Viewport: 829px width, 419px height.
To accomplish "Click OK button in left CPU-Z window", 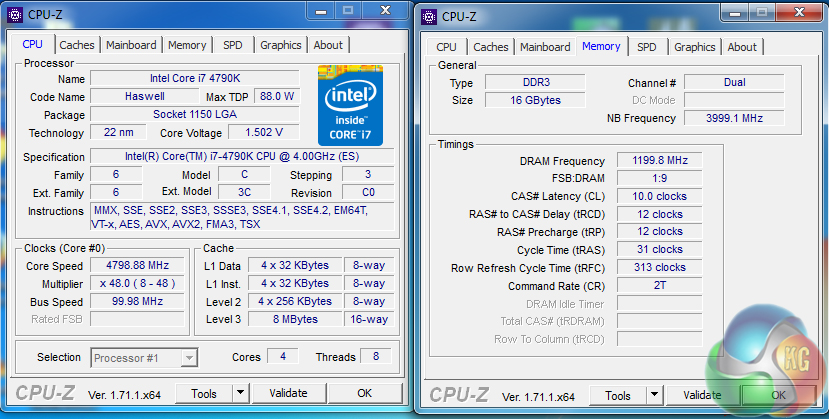I will (364, 393).
